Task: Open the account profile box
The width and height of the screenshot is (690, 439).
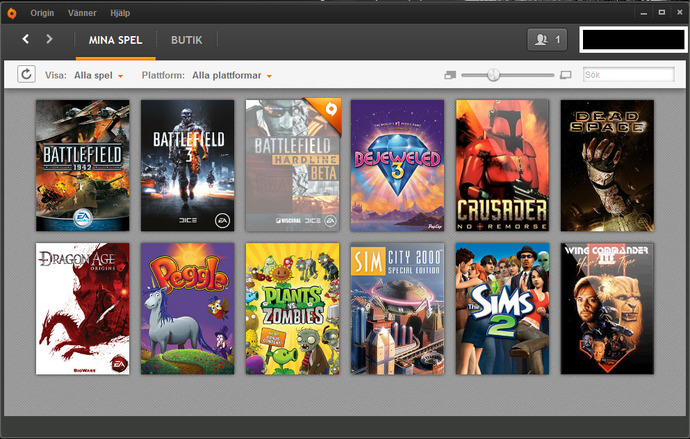Action: click(x=633, y=40)
